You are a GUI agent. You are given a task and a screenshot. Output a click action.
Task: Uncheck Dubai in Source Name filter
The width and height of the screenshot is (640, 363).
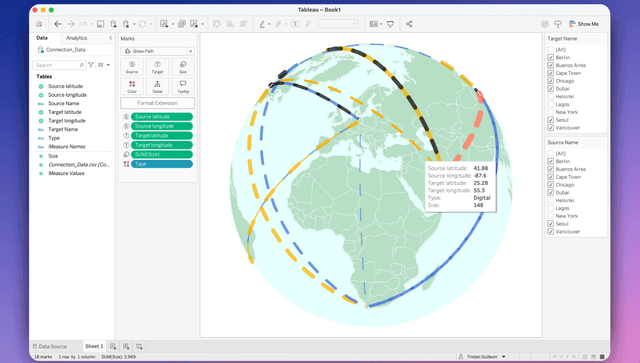pos(551,192)
